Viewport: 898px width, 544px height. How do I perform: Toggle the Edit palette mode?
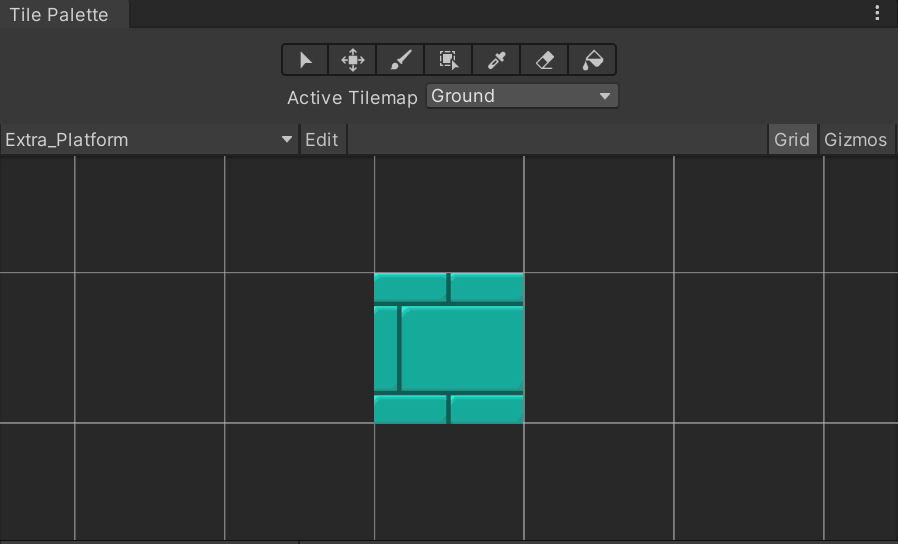pos(322,140)
